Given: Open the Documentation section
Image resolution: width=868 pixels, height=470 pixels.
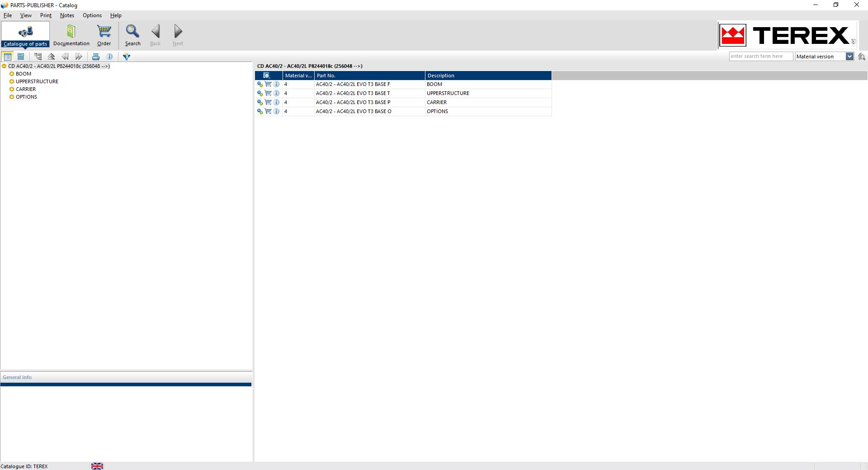Looking at the screenshot, I should [x=71, y=35].
